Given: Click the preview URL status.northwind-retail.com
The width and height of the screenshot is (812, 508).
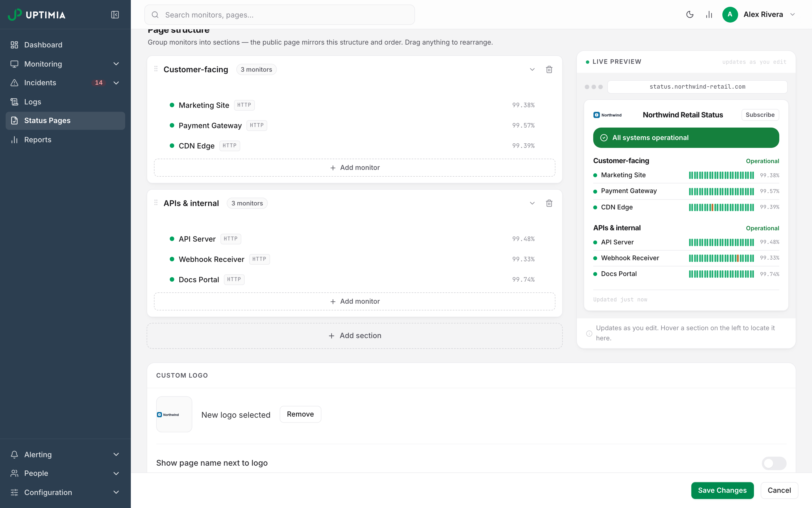Looking at the screenshot, I should 697,87.
